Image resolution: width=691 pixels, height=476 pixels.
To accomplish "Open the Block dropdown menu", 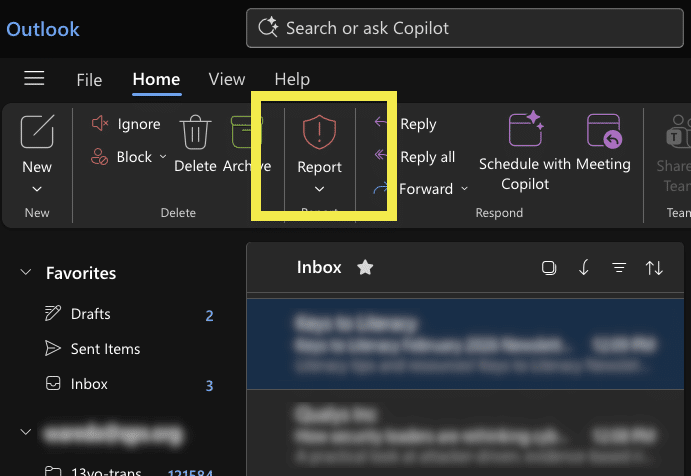I will tap(163, 157).
